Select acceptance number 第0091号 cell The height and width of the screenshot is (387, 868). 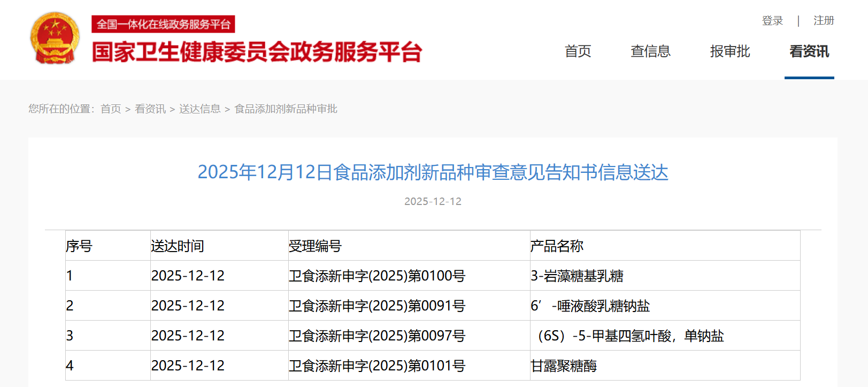tap(377, 306)
